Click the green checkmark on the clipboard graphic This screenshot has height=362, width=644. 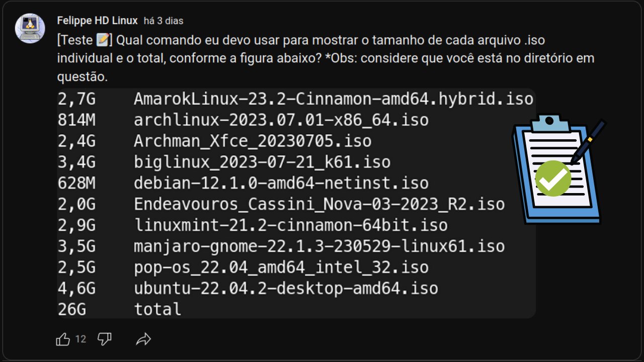click(554, 178)
